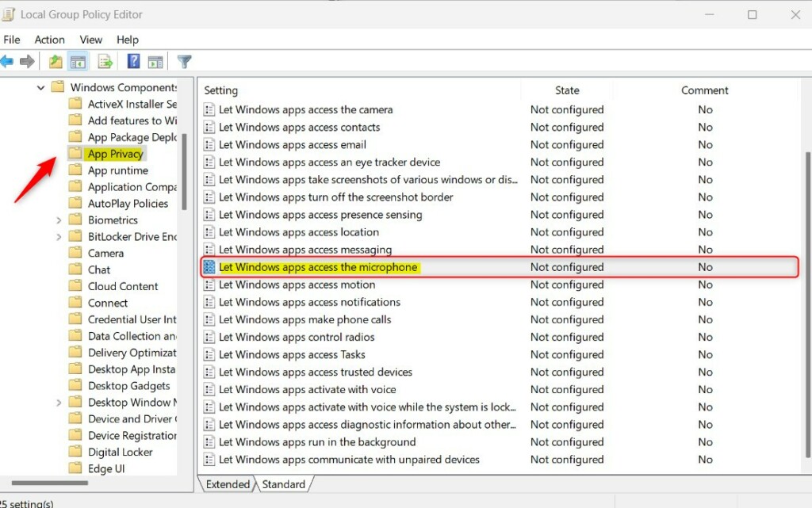
Task: Select 'Let Windows apps activate with voice'
Action: coord(307,390)
